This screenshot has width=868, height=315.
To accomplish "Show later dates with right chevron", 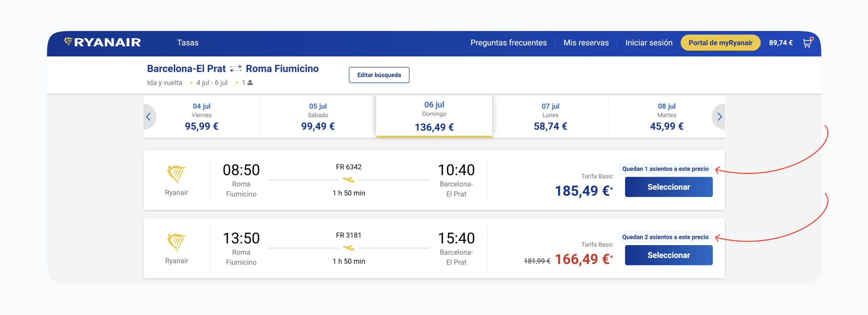I will point(719,117).
